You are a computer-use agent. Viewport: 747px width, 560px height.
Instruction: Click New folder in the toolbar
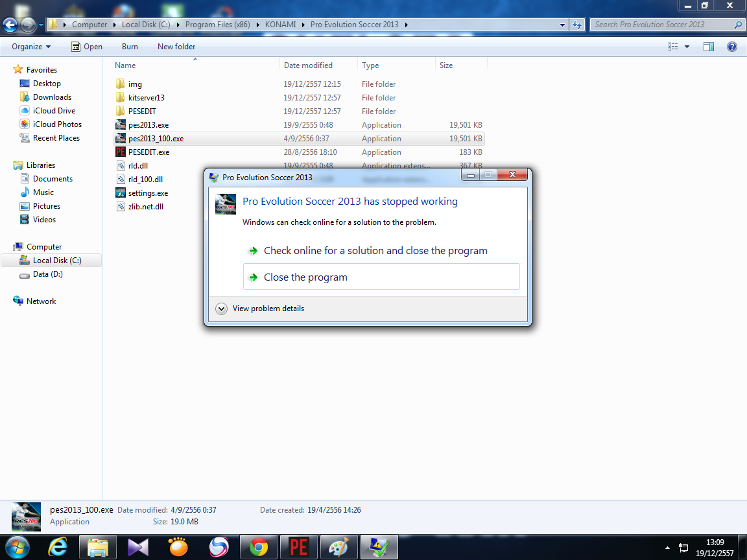(x=176, y=47)
